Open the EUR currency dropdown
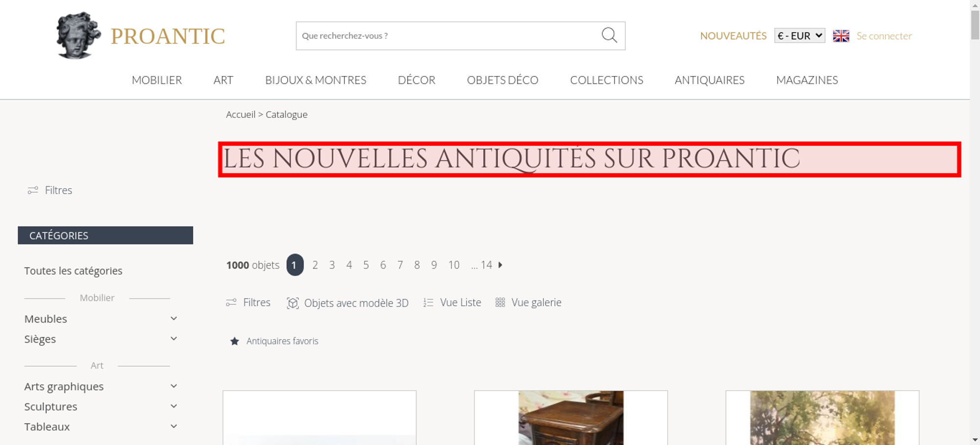 pos(800,36)
